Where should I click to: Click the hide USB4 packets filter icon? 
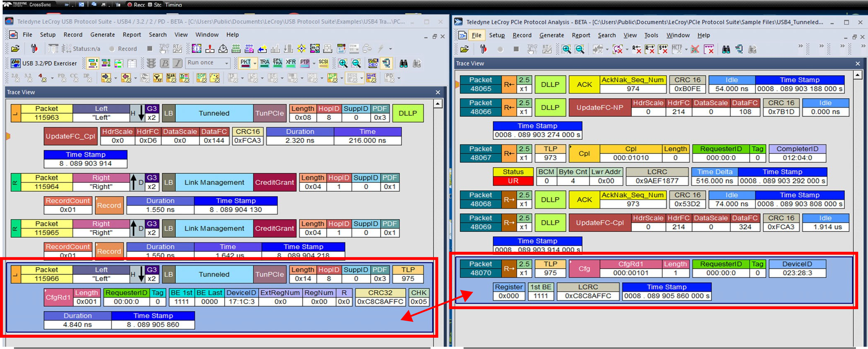(43, 78)
